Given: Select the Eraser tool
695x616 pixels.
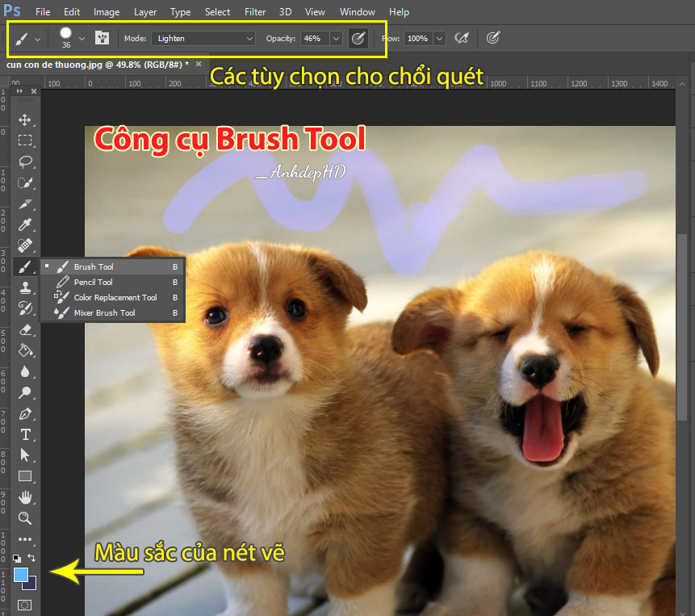Looking at the screenshot, I should [x=25, y=329].
